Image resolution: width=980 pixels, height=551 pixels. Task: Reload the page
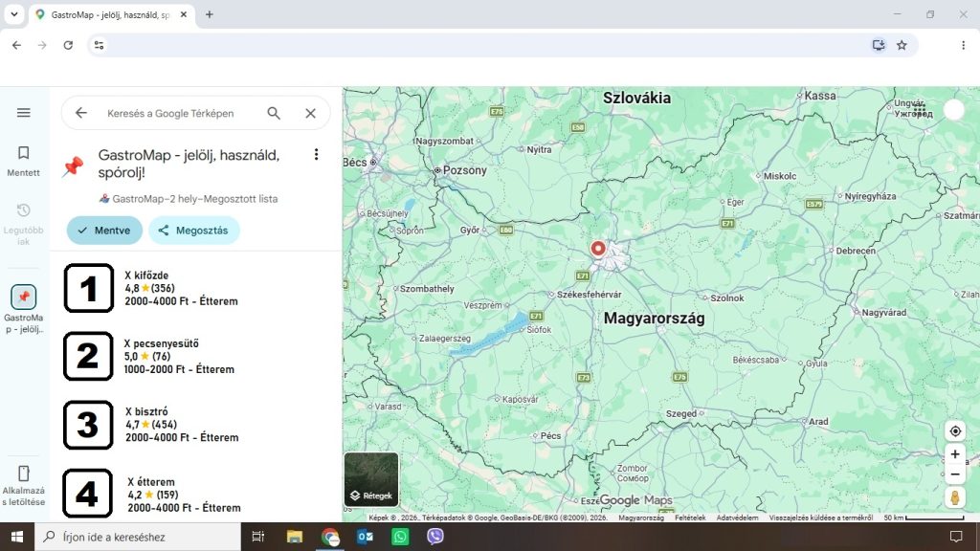[x=68, y=45]
